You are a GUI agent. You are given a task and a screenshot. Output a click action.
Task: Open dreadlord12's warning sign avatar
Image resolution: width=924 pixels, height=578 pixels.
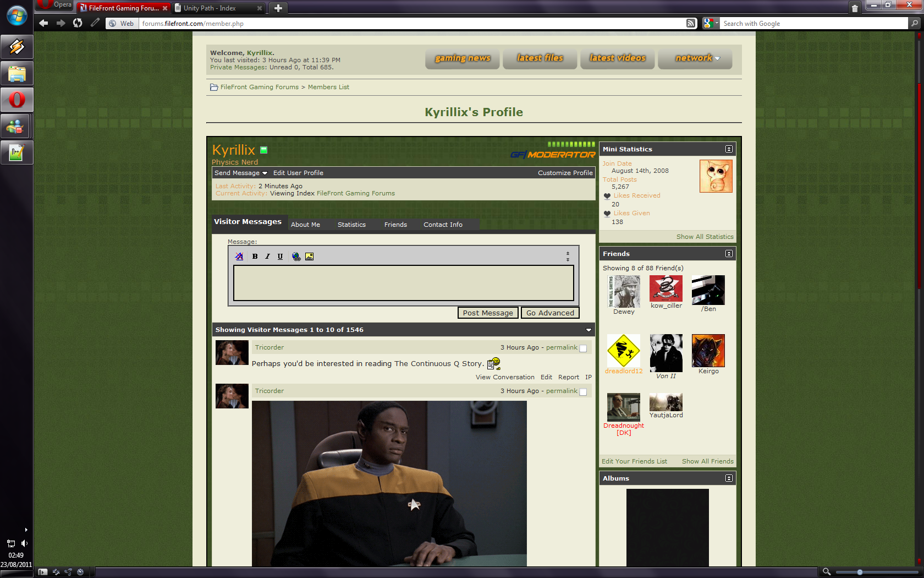pyautogui.click(x=624, y=351)
